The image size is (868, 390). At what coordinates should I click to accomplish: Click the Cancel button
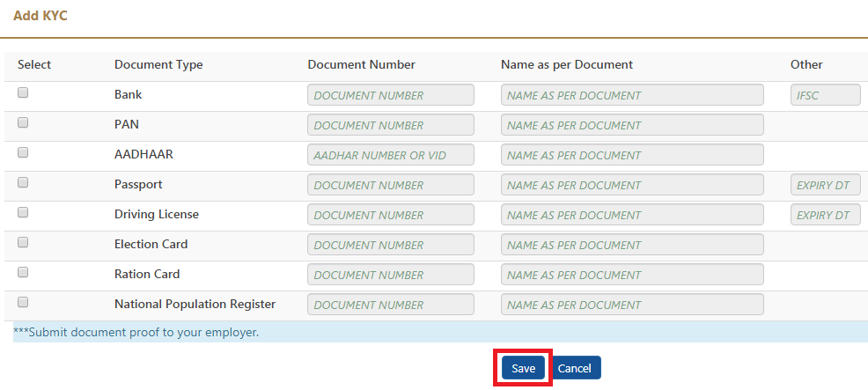(x=575, y=368)
